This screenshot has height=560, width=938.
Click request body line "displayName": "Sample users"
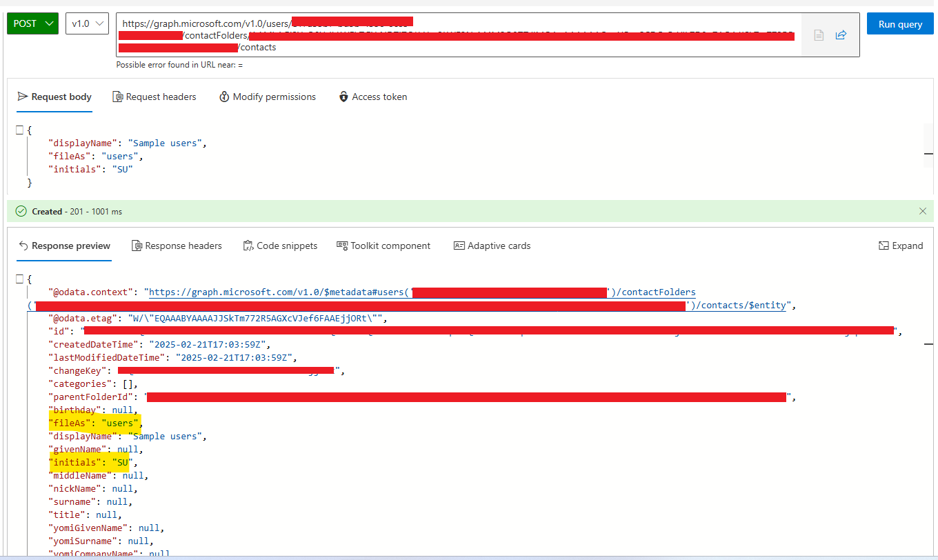(128, 143)
